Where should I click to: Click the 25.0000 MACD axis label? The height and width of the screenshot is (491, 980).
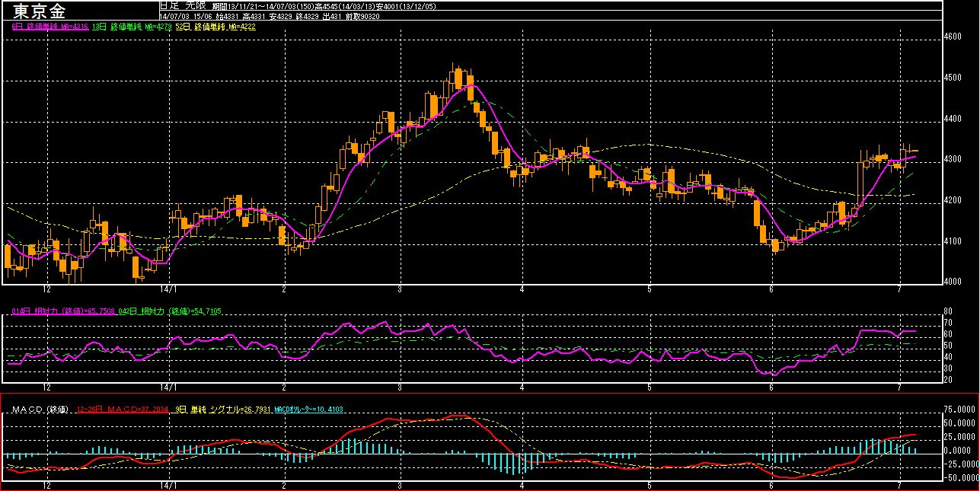coord(959,437)
